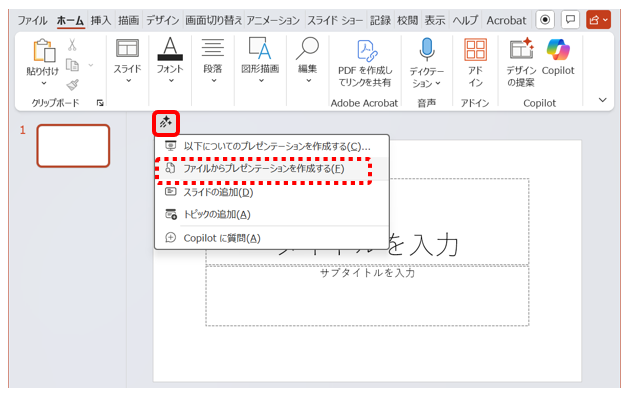Open the 画面切り替え tab

coord(214,20)
